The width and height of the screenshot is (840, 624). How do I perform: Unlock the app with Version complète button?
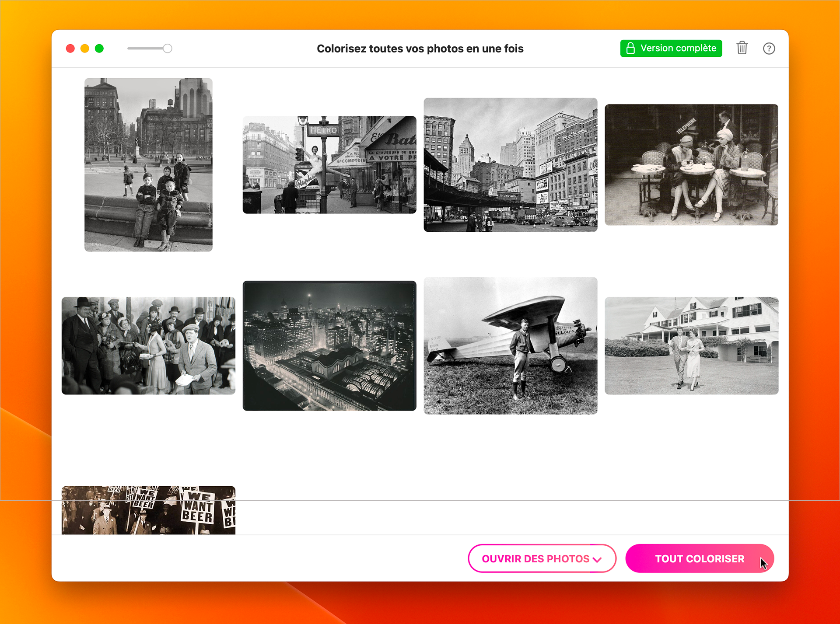coord(671,48)
